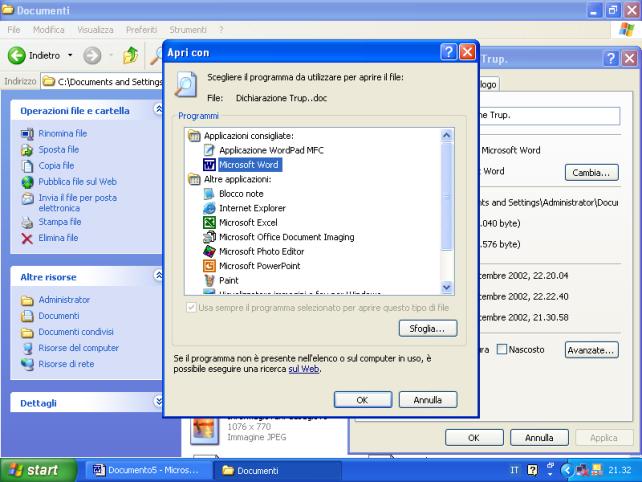Toggle Usa sempre il programma selezionato checkbox
The image size is (642, 482).
(x=191, y=308)
